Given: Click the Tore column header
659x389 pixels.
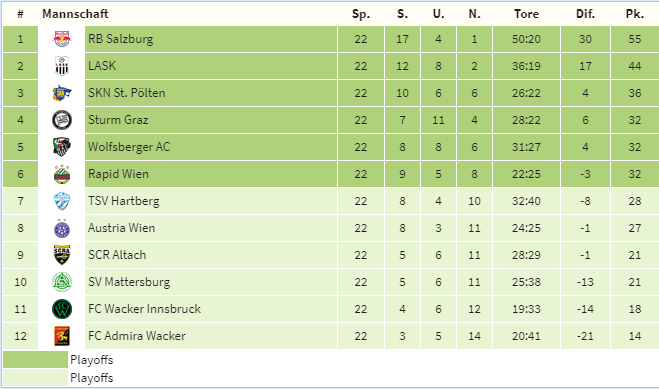Looking at the screenshot, I should 526,14.
